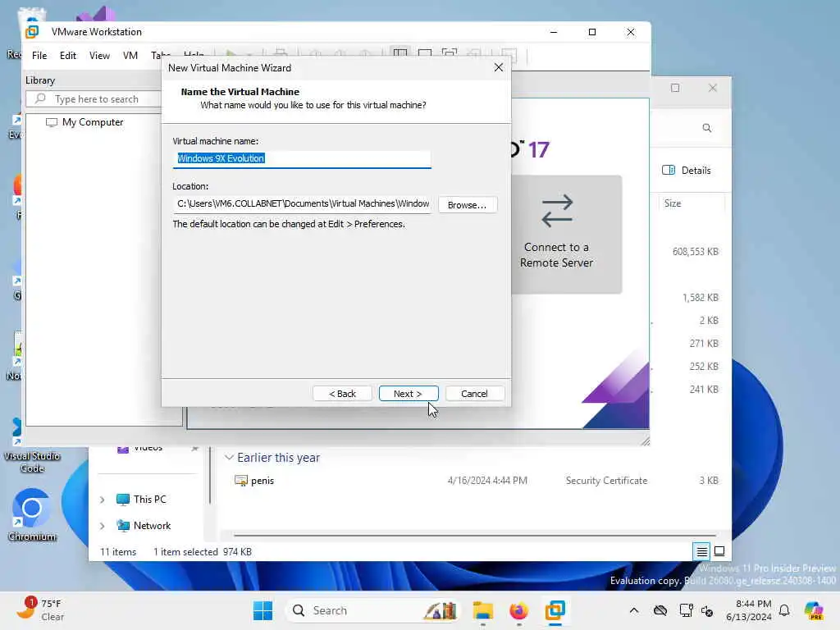Click the Connect to a Remote Server tile
This screenshot has width=840, height=630.
pyautogui.click(x=567, y=234)
